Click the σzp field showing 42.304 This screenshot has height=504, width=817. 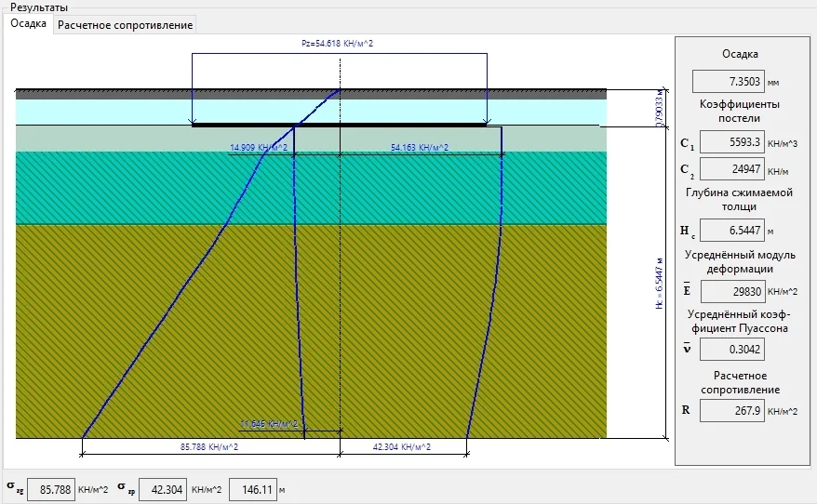click(163, 490)
